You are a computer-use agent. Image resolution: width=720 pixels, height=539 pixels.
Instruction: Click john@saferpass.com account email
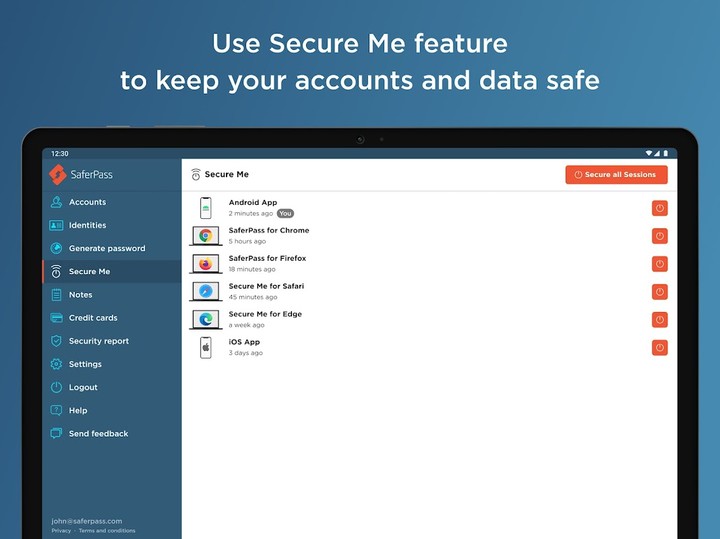click(x=87, y=521)
